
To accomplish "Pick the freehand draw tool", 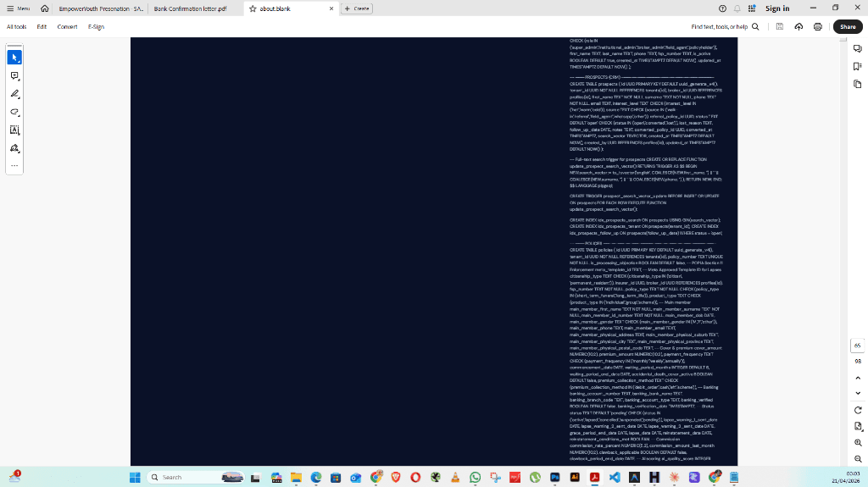I will tap(14, 112).
